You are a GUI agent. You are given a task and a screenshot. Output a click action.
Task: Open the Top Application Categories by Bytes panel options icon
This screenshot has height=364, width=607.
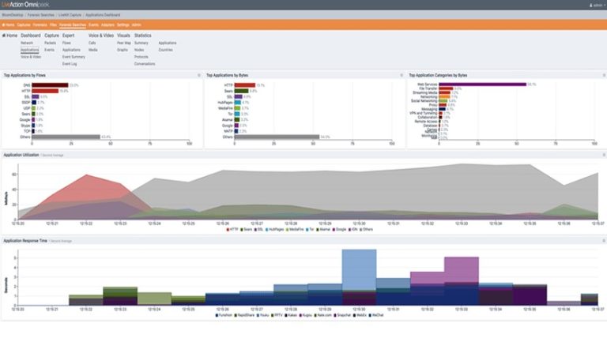point(602,75)
